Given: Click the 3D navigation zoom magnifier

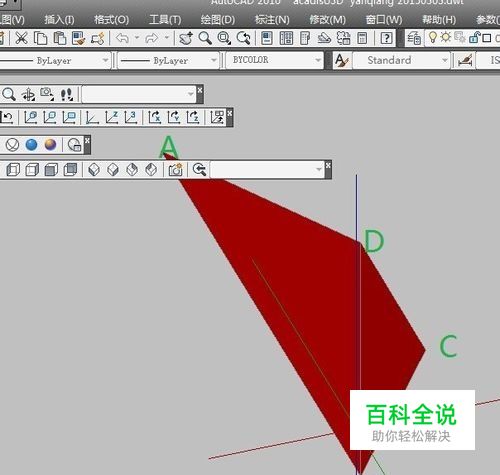Looking at the screenshot, I should [9, 94].
